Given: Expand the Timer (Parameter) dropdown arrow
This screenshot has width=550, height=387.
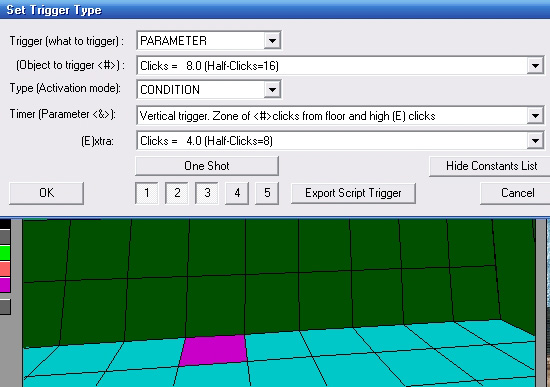Looking at the screenshot, I should [535, 115].
